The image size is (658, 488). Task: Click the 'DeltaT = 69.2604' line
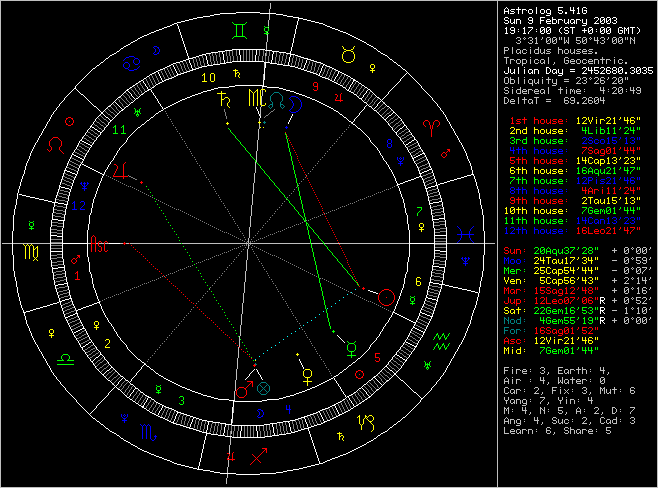(x=554, y=101)
